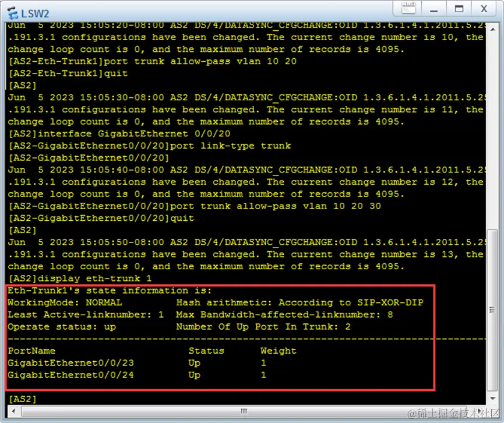Click the 'port trunk allow-pass vlan 10 20' line

[152, 61]
